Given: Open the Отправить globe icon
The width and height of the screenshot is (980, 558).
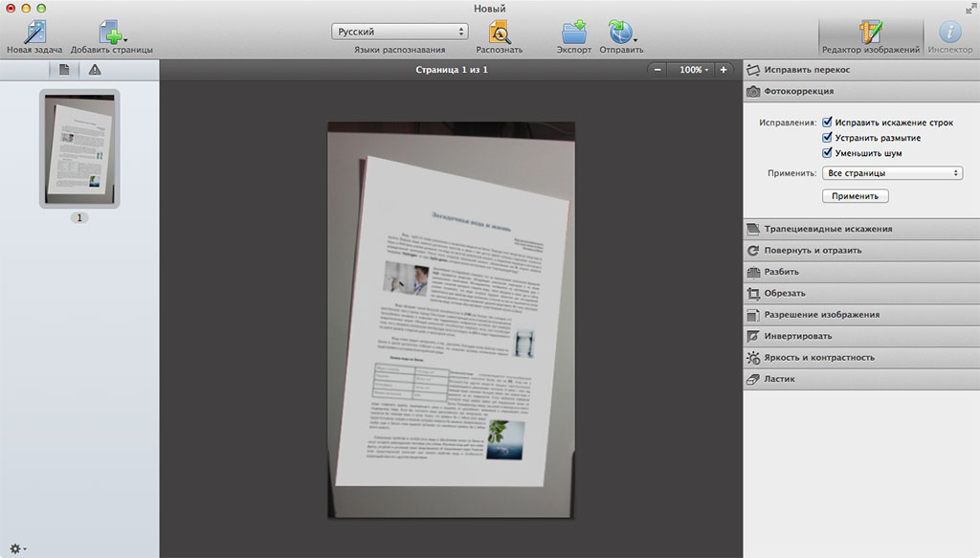Looking at the screenshot, I should point(620,32).
